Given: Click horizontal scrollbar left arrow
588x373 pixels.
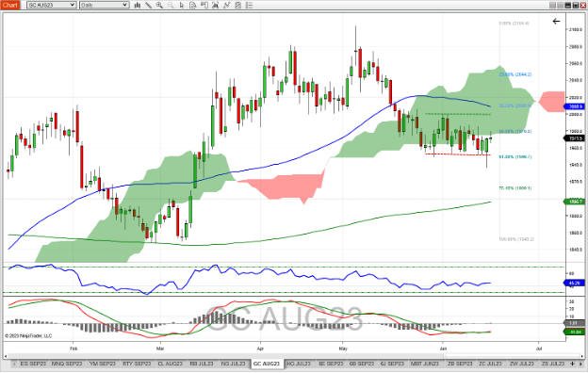Looking at the screenshot, I should 6,356.
